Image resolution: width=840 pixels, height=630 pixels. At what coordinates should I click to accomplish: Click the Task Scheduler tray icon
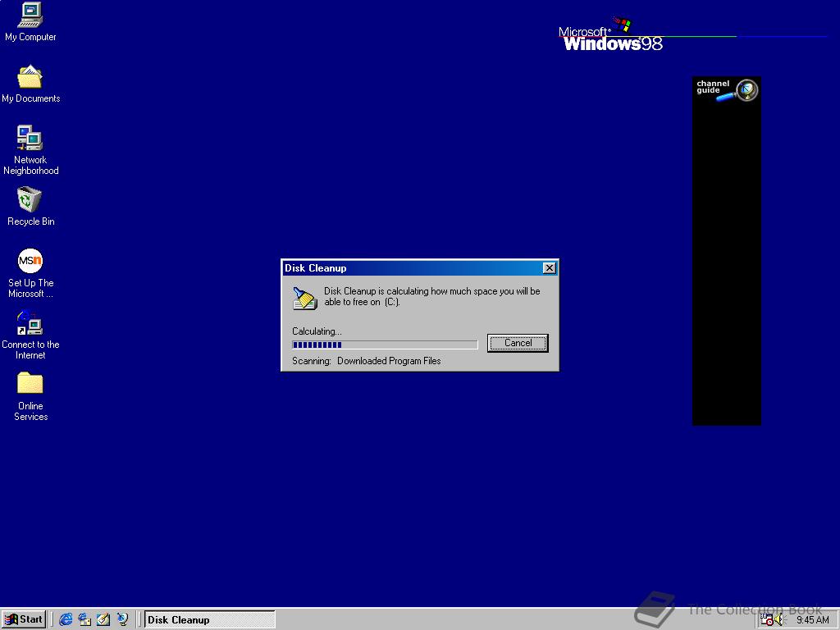(x=767, y=620)
